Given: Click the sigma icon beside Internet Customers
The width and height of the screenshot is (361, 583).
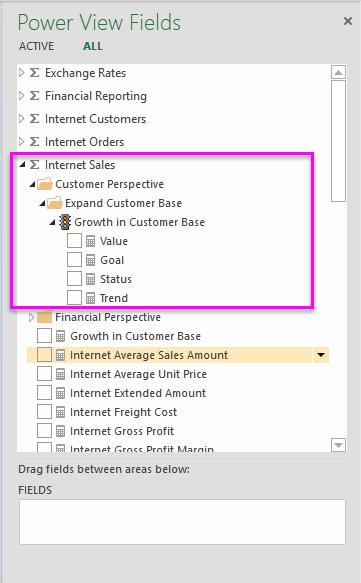Looking at the screenshot, I should [x=34, y=119].
